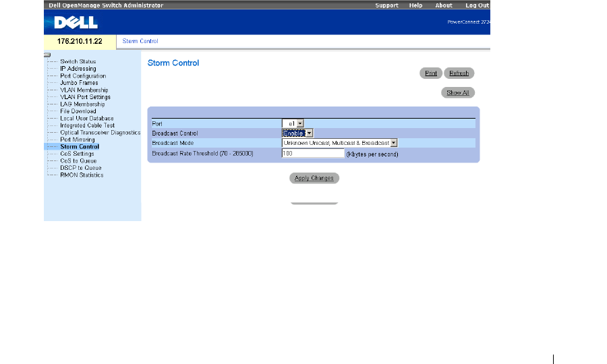Open Switch Status in the tree
The image size is (607, 364).
tap(78, 61)
